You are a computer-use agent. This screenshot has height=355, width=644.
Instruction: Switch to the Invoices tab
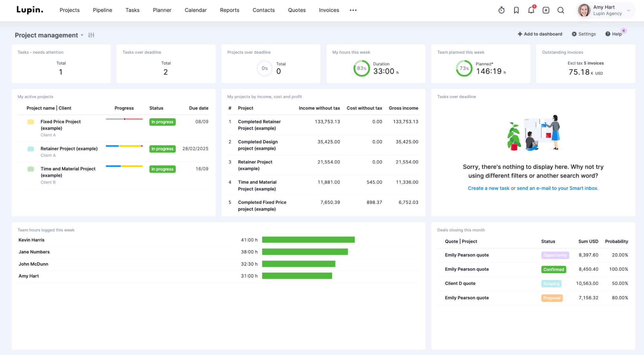click(x=329, y=10)
